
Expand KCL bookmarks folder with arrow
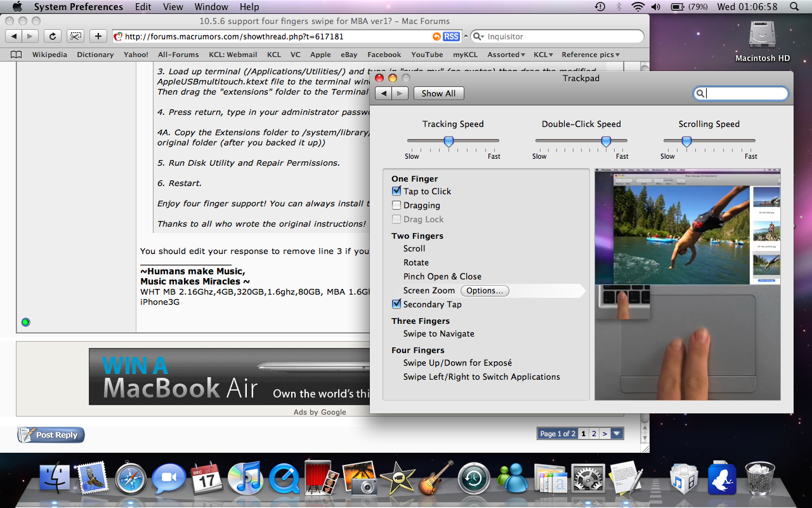pos(543,55)
